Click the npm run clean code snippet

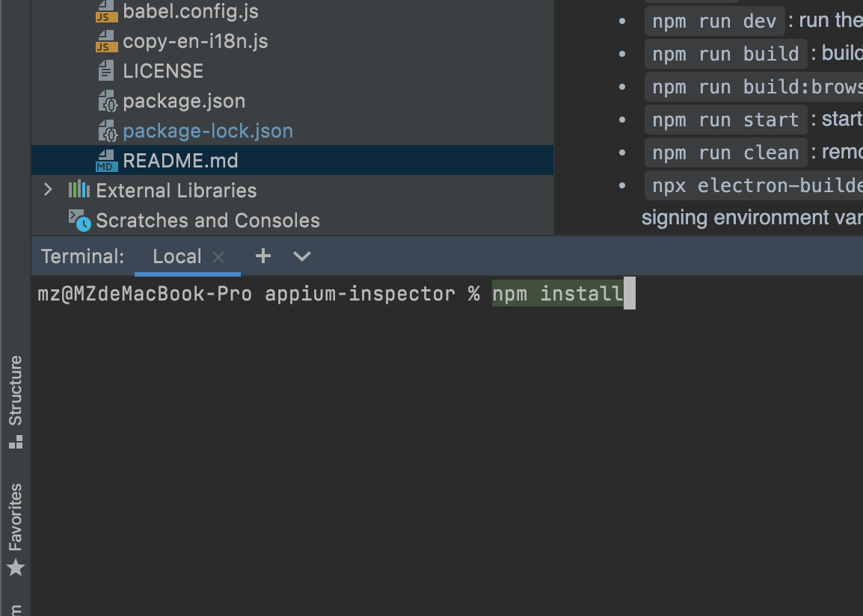[725, 153]
